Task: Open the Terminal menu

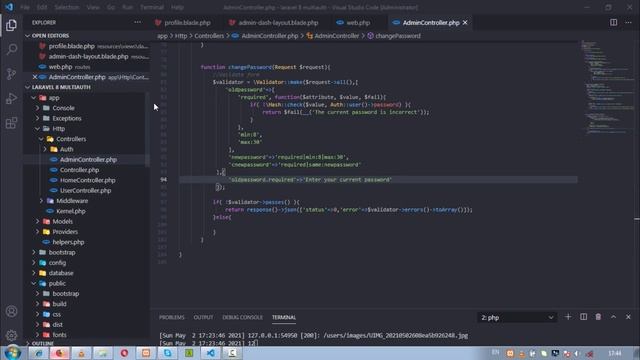Action: [x=152, y=7]
